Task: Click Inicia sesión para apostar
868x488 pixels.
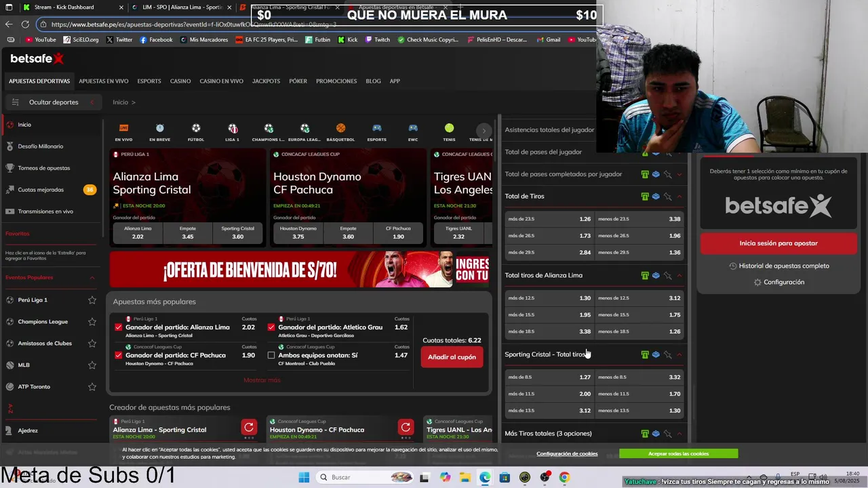Action: coord(778,243)
